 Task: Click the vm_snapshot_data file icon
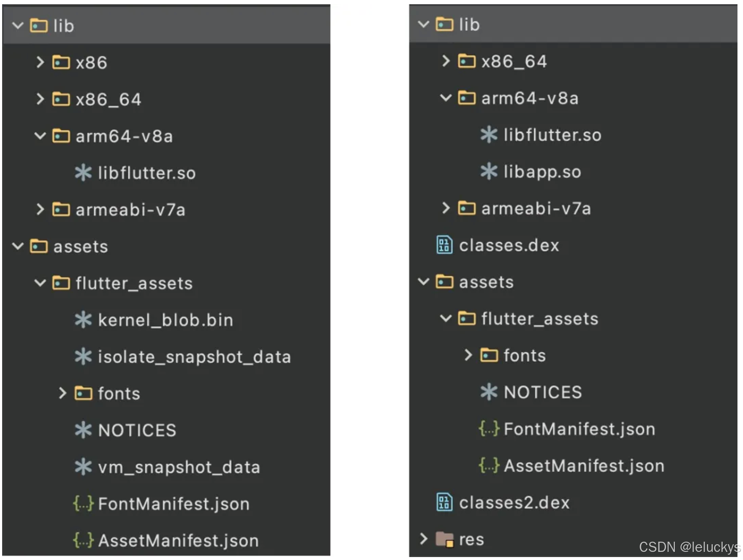(84, 467)
